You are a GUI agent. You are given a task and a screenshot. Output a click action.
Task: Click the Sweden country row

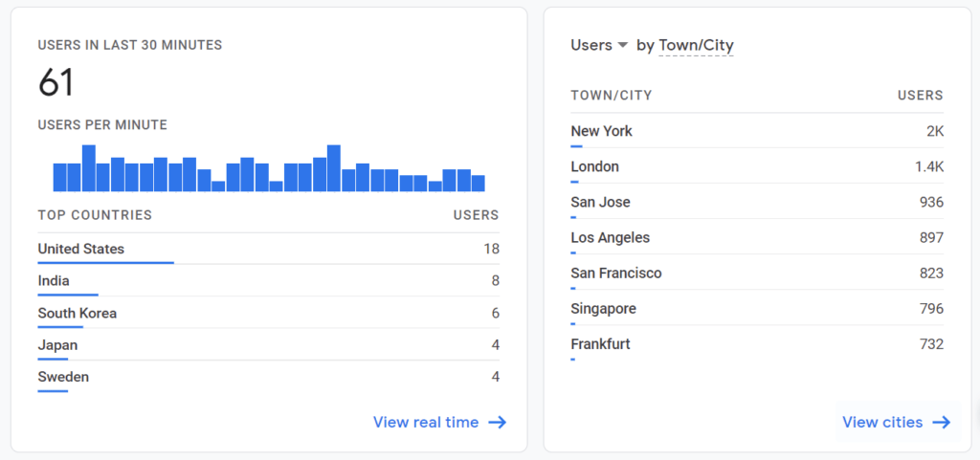268,377
